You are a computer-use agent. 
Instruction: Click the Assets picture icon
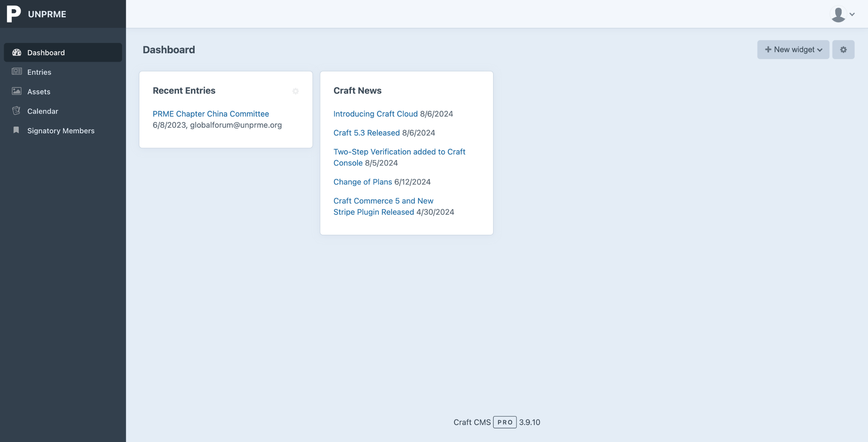[17, 91]
